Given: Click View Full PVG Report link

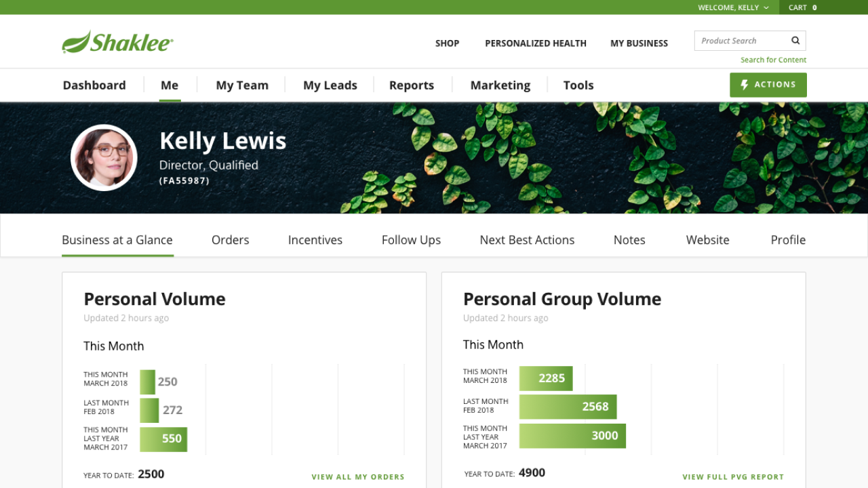Looking at the screenshot, I should [732, 476].
